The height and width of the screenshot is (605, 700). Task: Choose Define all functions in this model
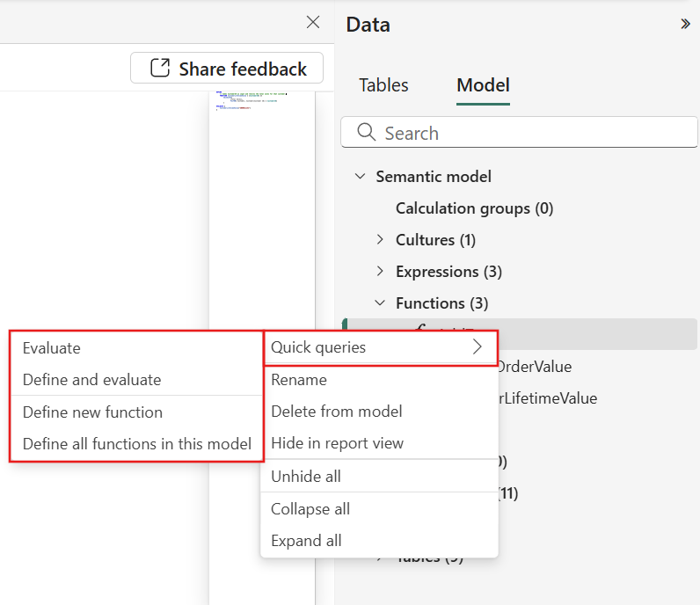tap(137, 444)
